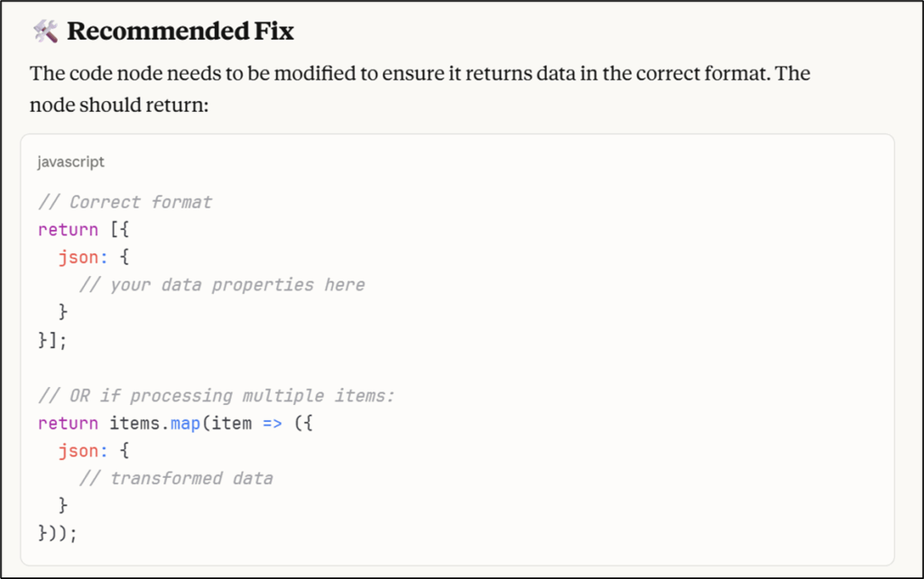Click the item parameter in parentheses
This screenshot has width=924, height=579.
pyautogui.click(x=232, y=424)
